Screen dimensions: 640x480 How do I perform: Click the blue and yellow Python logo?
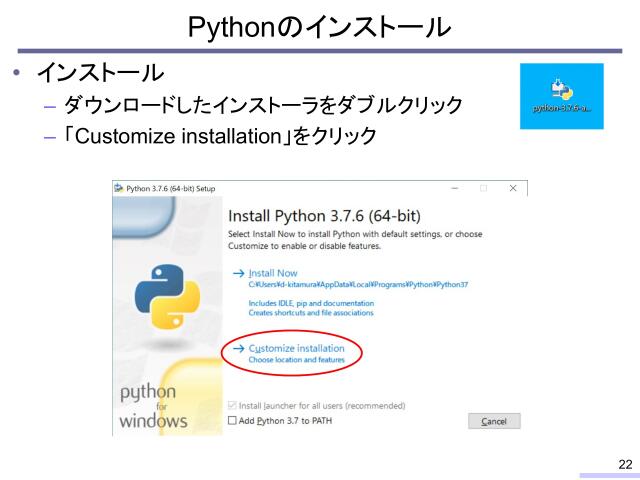coord(167,296)
